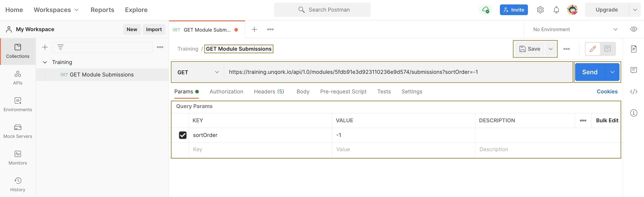Open the Workspaces dropdown
Screen dimensions: 644x197
[56, 10]
